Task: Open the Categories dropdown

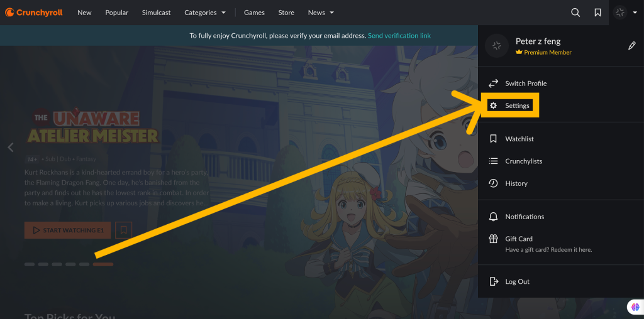Action: [205, 13]
